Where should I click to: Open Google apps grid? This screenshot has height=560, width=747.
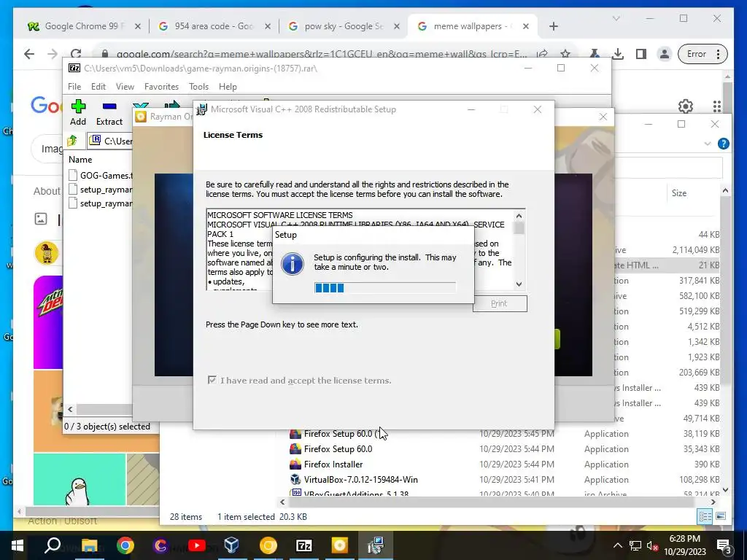717,106
